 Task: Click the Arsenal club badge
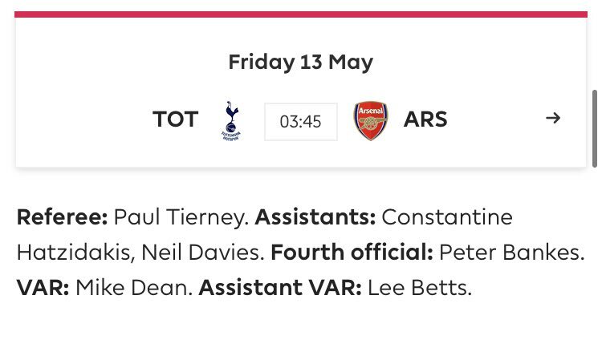371,120
